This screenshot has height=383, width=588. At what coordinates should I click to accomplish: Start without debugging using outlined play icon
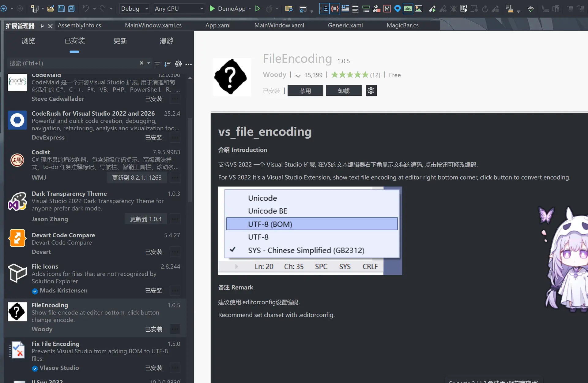tap(258, 9)
